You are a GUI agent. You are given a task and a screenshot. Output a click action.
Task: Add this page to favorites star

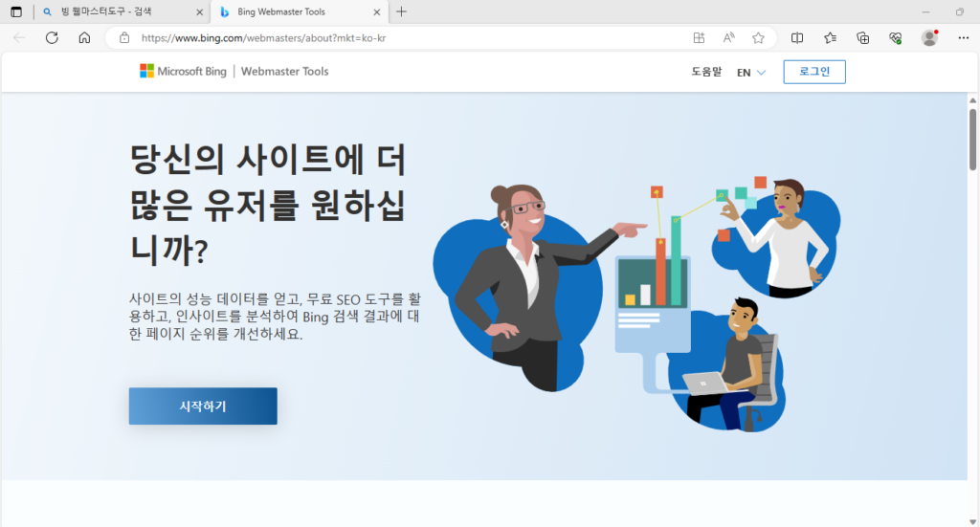coord(758,38)
